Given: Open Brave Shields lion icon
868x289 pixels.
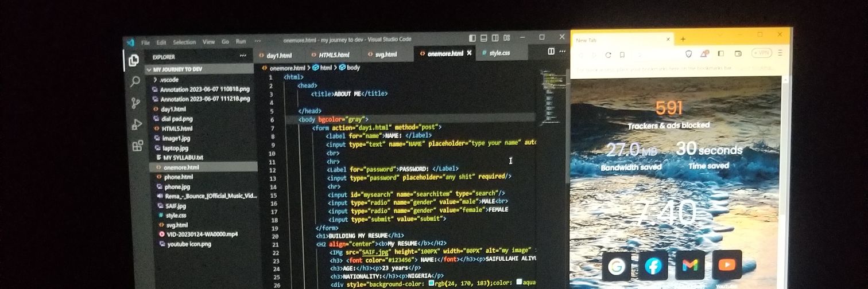Looking at the screenshot, I should 689,54.
